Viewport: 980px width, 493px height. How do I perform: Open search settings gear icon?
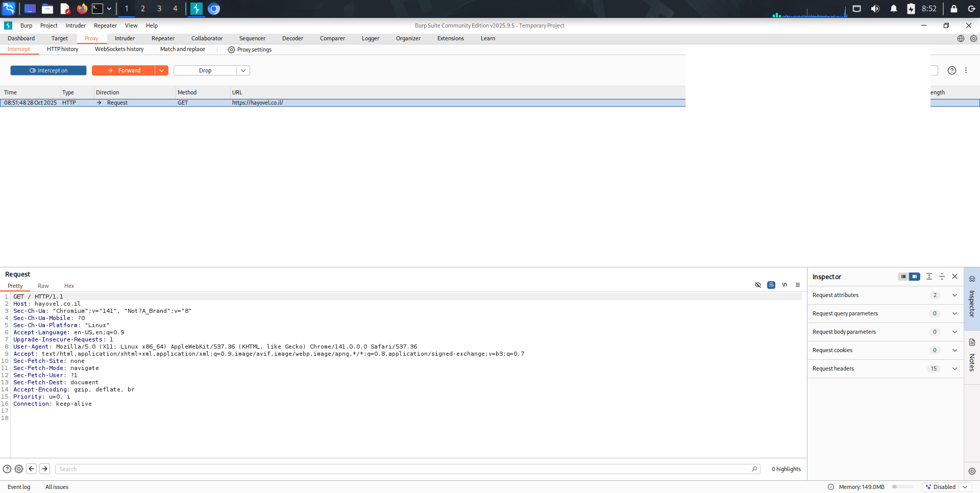19,469
